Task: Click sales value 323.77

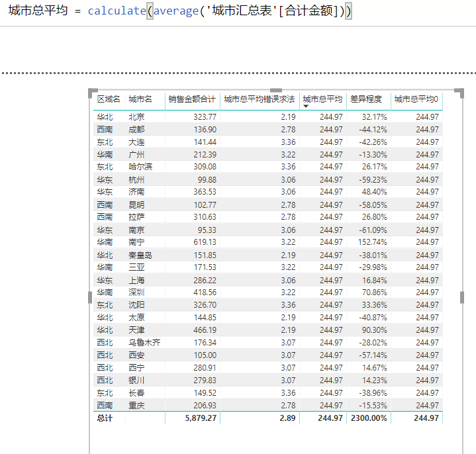Action: pos(205,117)
